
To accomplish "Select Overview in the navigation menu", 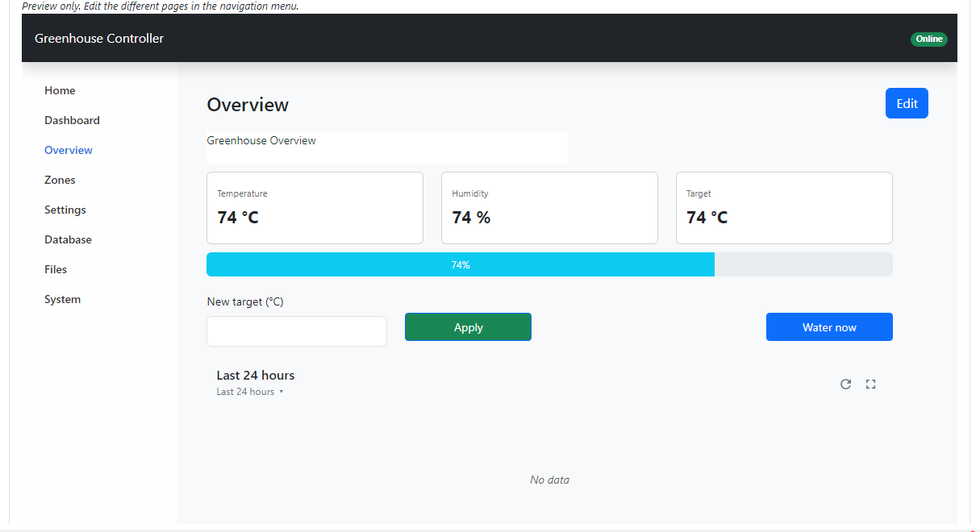I will click(69, 150).
